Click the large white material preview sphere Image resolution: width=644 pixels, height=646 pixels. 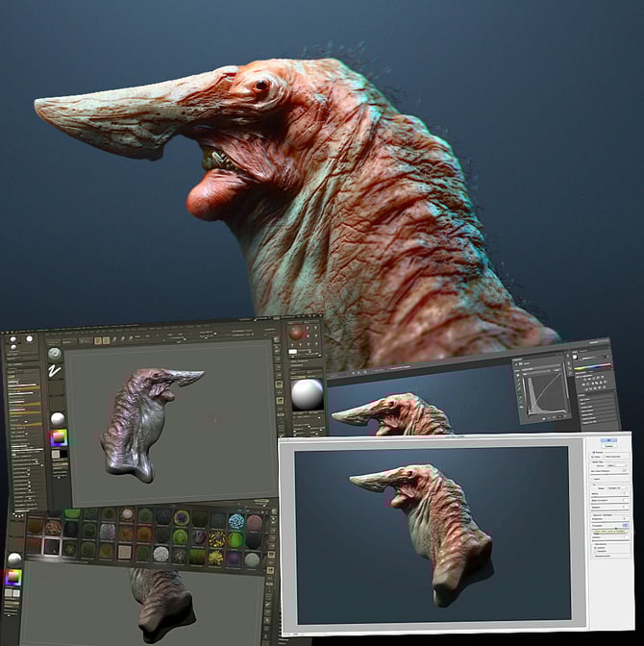click(x=307, y=394)
